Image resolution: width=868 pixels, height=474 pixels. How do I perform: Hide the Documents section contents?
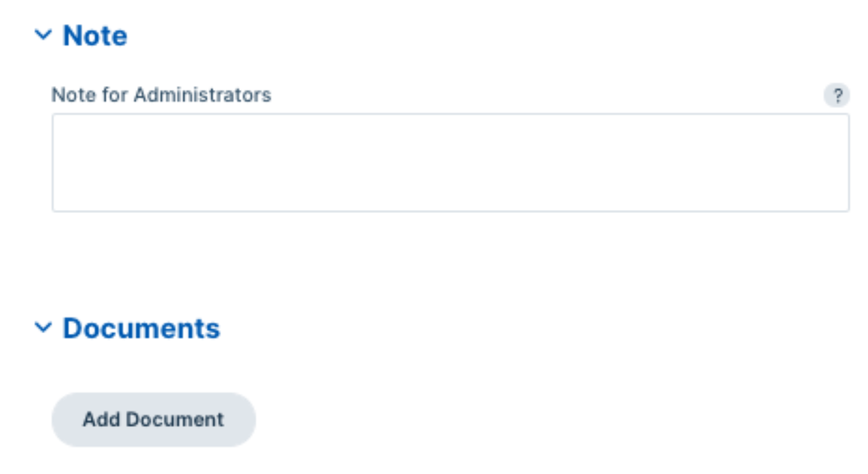[43, 328]
